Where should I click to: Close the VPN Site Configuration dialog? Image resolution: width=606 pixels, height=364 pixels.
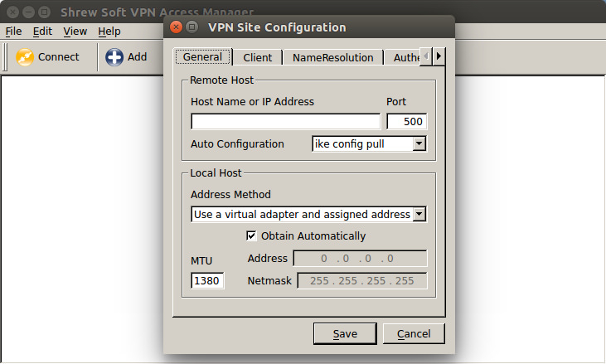[x=176, y=27]
